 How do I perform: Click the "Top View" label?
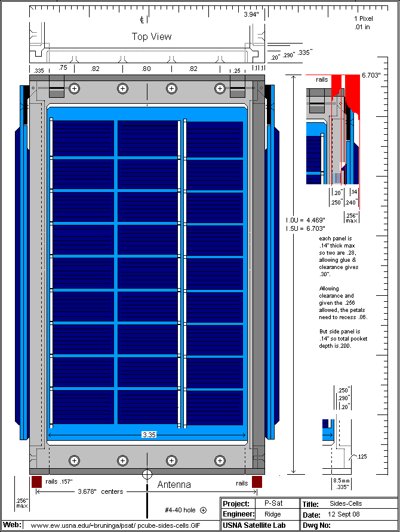point(152,36)
